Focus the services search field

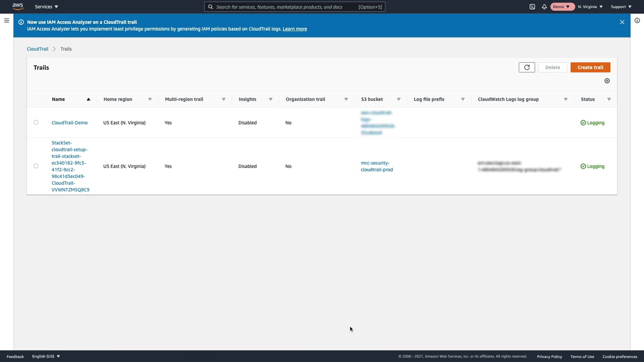(x=295, y=7)
